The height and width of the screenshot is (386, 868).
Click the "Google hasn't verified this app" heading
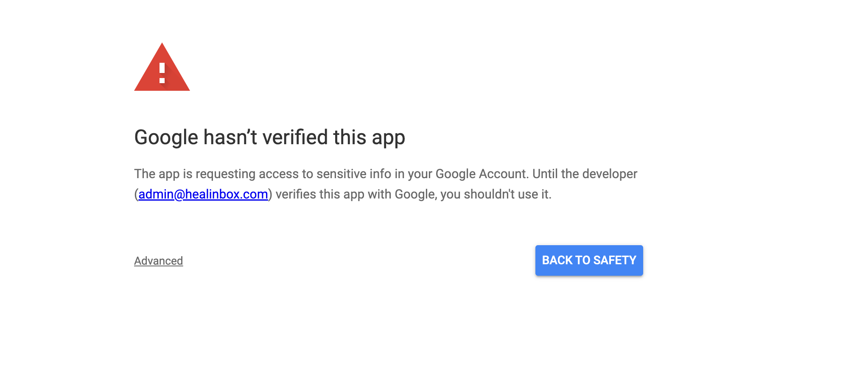point(269,137)
